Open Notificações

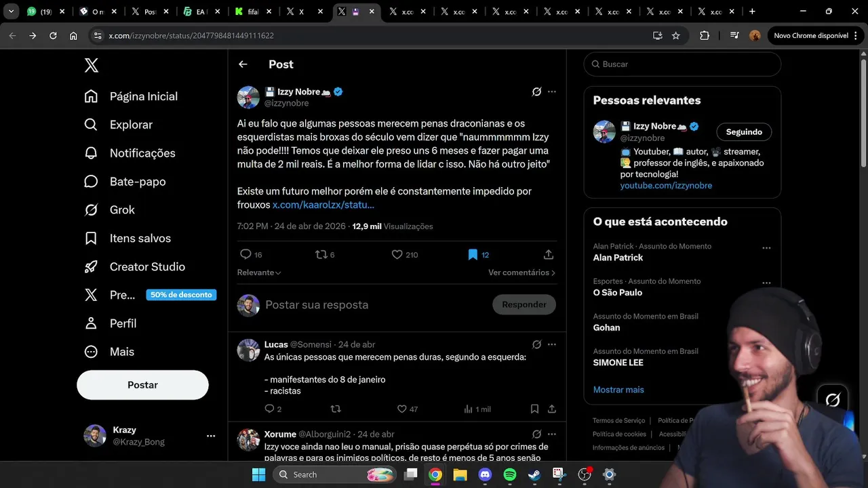(130, 153)
